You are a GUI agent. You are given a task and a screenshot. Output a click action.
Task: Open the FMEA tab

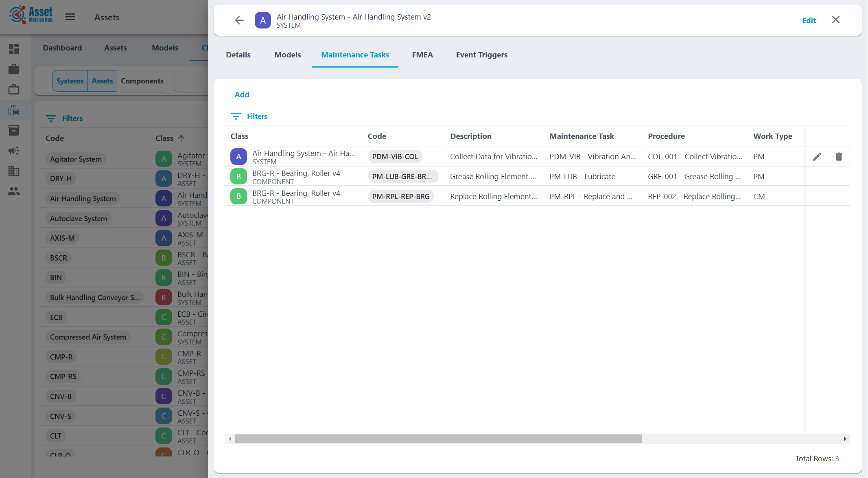click(422, 55)
